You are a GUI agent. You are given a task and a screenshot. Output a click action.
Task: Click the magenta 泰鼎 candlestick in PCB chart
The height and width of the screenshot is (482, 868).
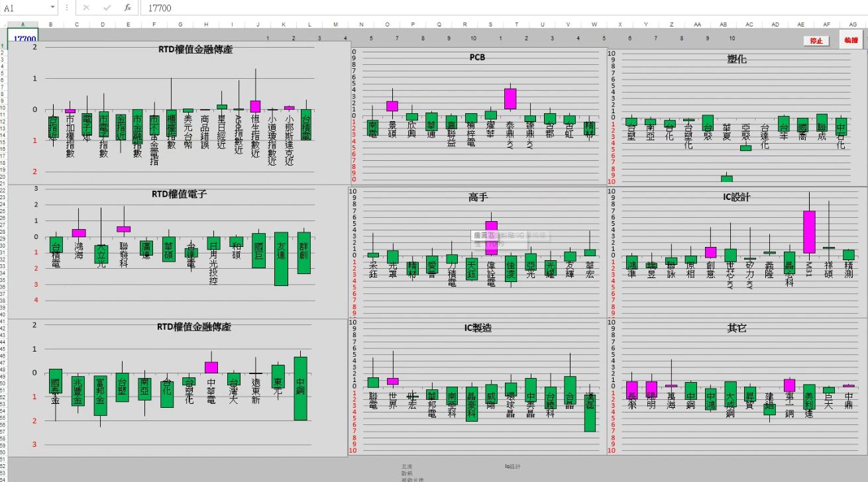tap(510, 99)
